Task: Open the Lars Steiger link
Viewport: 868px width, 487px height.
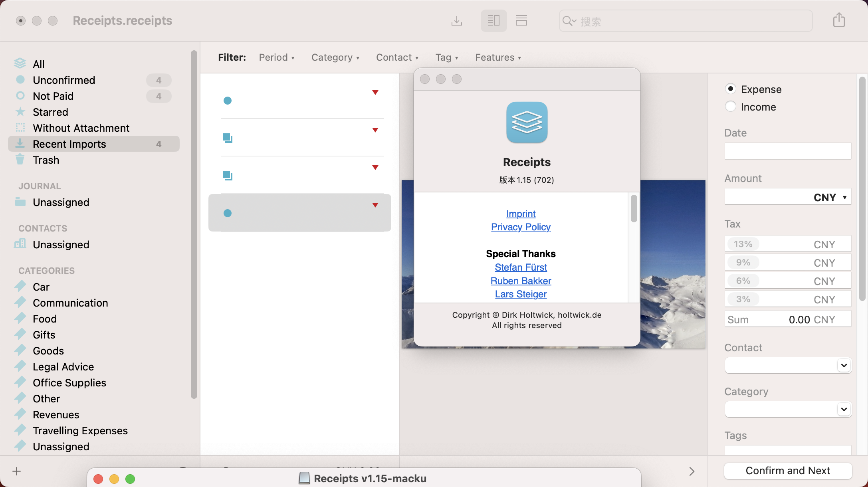Action: [521, 294]
